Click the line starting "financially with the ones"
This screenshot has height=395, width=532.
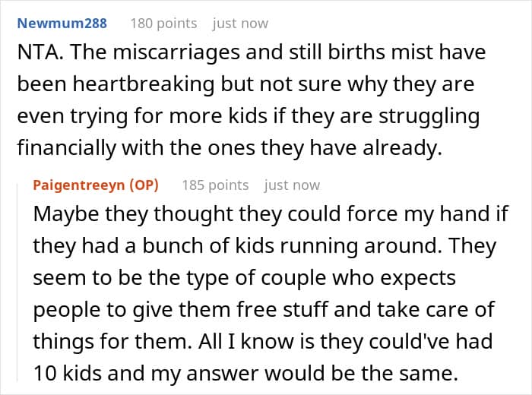230,149
